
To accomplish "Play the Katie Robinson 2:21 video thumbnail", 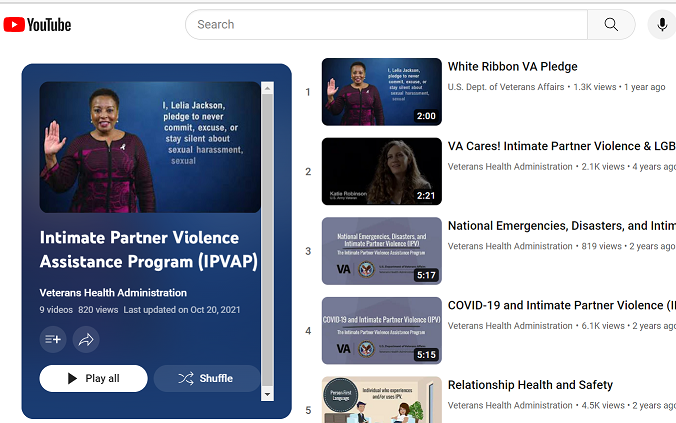I will (382, 171).
